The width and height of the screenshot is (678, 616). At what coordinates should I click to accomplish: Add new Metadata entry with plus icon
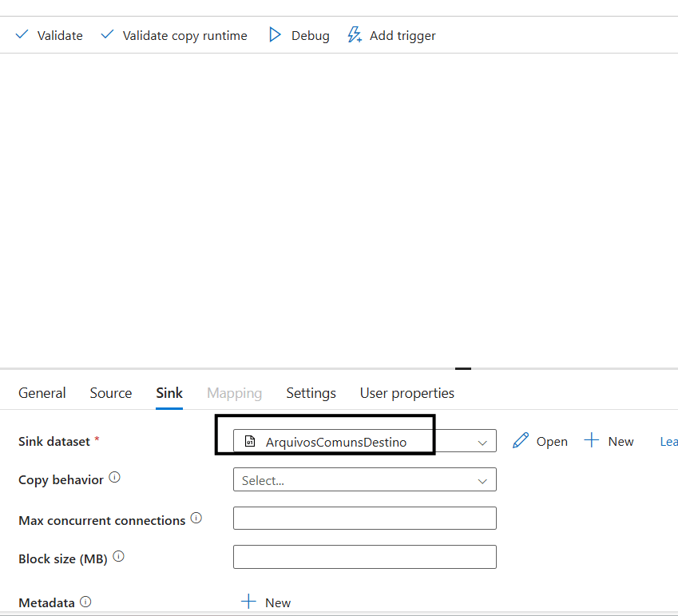[248, 602]
